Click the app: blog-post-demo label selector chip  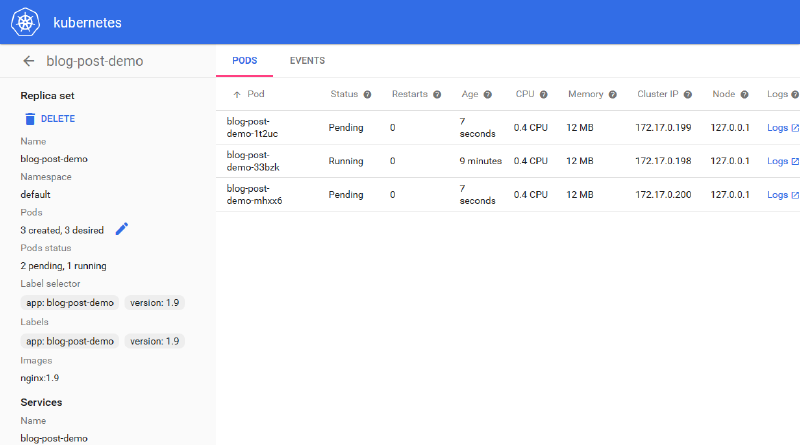point(70,303)
